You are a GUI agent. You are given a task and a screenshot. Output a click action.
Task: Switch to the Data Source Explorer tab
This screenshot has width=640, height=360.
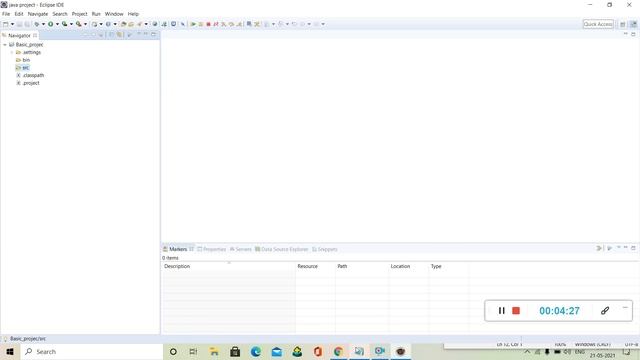tap(282, 249)
